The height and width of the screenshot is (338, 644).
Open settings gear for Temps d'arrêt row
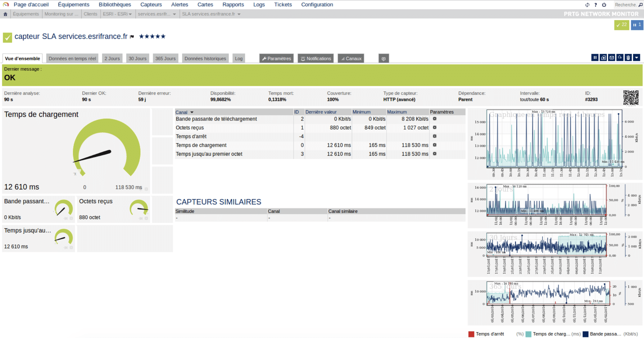pos(435,136)
